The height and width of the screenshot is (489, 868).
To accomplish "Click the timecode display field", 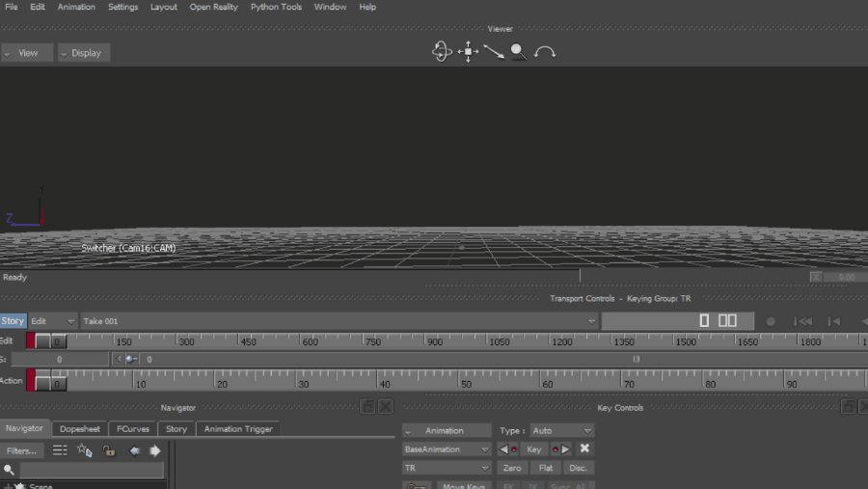I will [x=678, y=320].
